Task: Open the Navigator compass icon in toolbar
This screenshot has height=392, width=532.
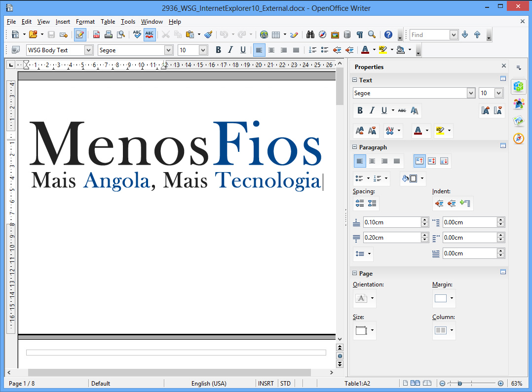Action: (323, 35)
